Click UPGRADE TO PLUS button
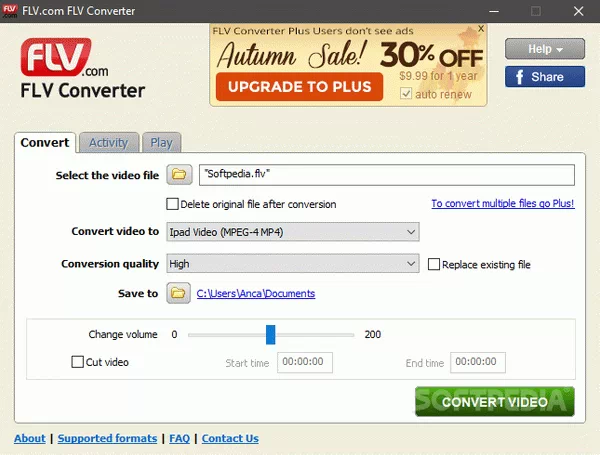Screen dimensions: 600x455 point(299,87)
